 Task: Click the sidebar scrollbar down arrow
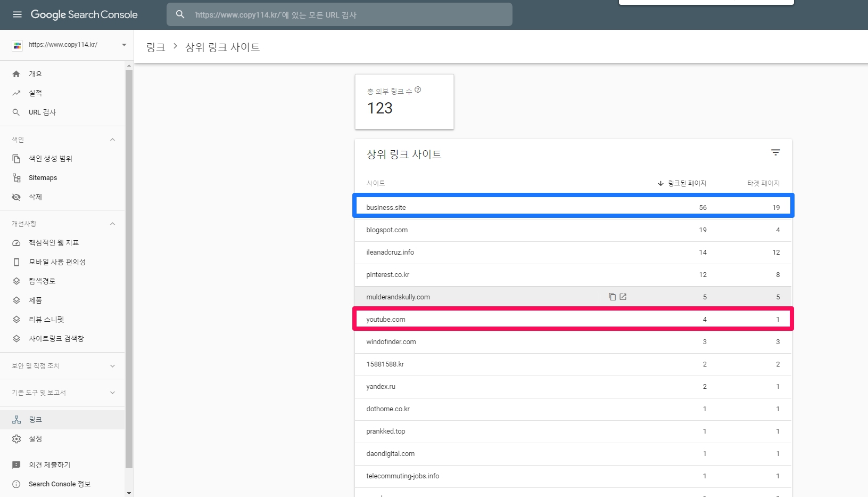[x=129, y=493]
